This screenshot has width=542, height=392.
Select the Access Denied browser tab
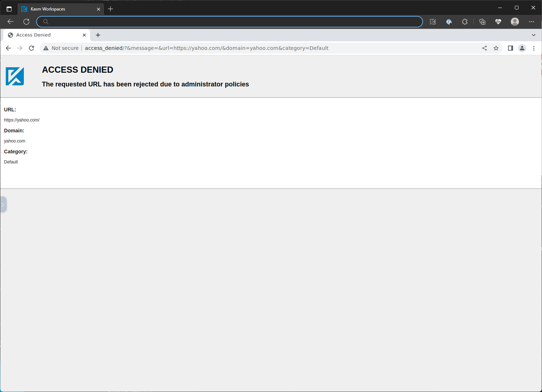click(x=40, y=35)
